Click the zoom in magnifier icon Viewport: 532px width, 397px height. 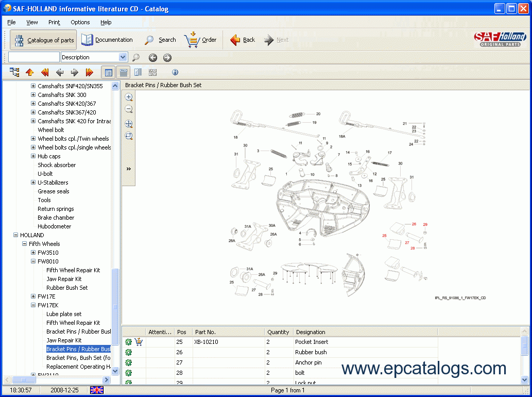coord(129,97)
